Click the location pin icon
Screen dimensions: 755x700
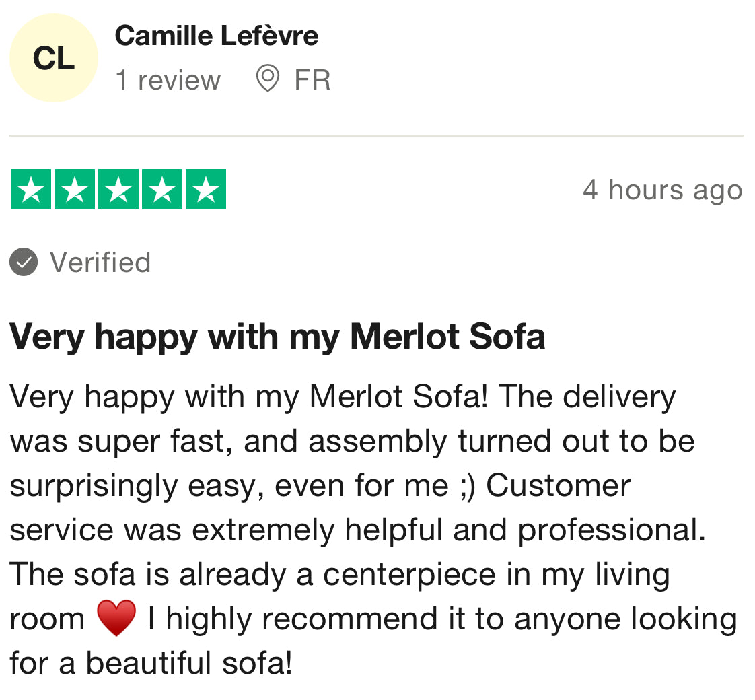[x=267, y=79]
